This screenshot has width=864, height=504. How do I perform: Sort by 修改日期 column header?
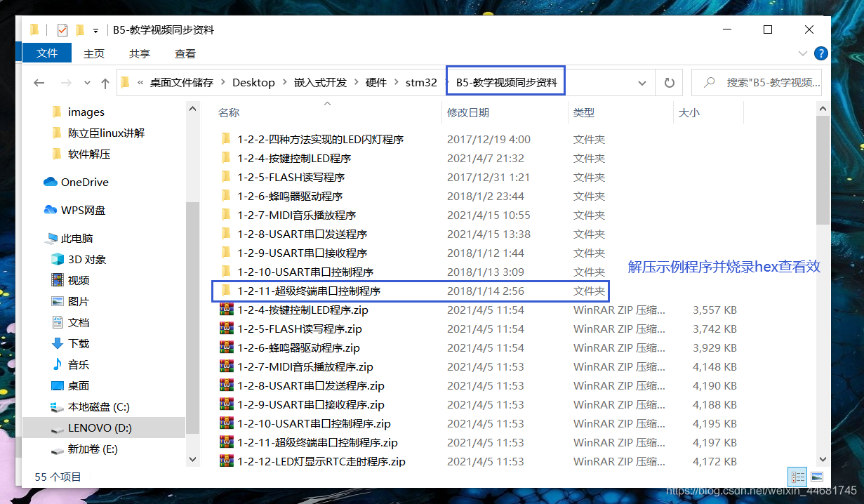click(x=468, y=112)
